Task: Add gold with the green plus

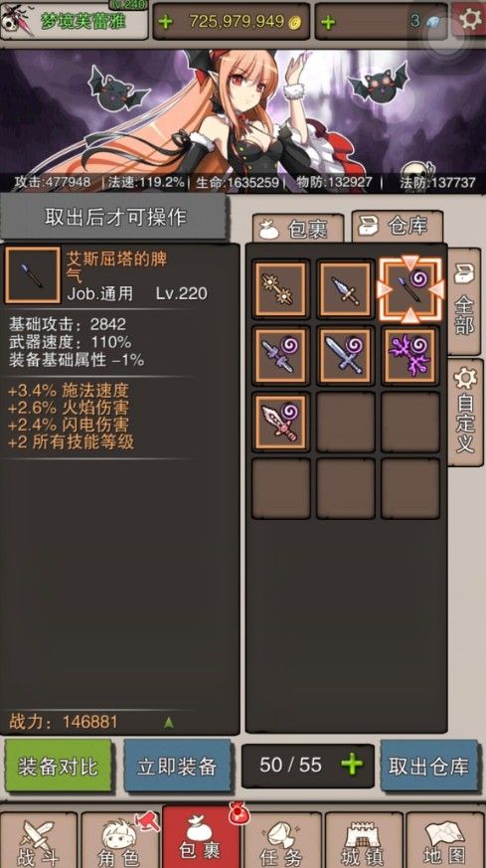Action: coord(166,23)
